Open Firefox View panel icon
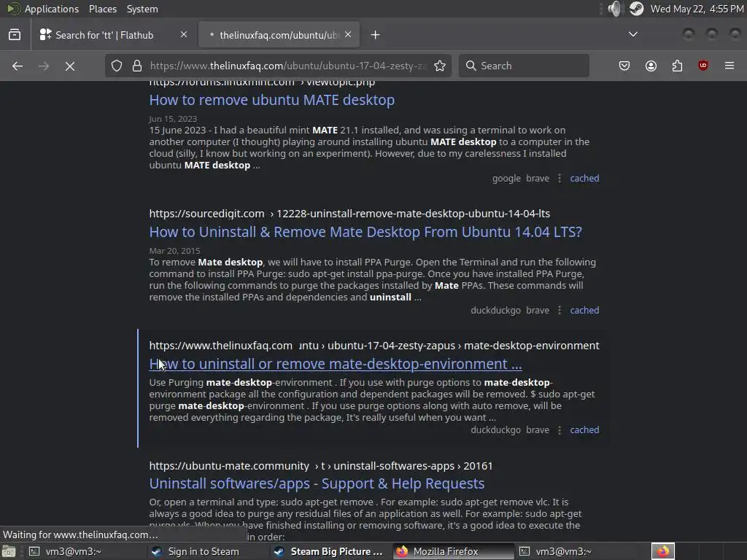This screenshot has height=560, width=747. (15, 35)
